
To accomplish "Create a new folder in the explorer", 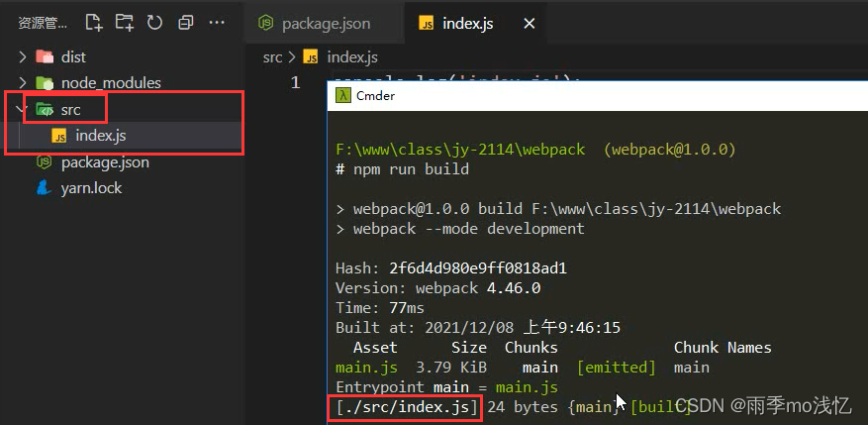I will [125, 23].
